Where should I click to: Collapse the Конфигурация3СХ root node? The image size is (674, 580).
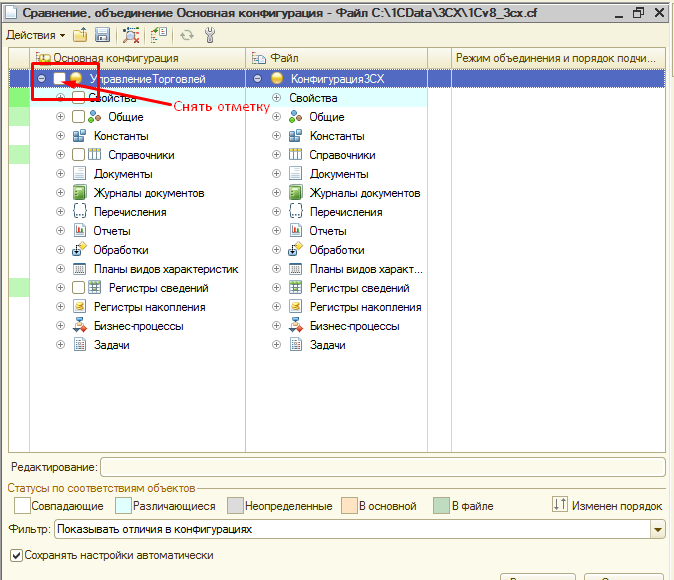[257, 79]
